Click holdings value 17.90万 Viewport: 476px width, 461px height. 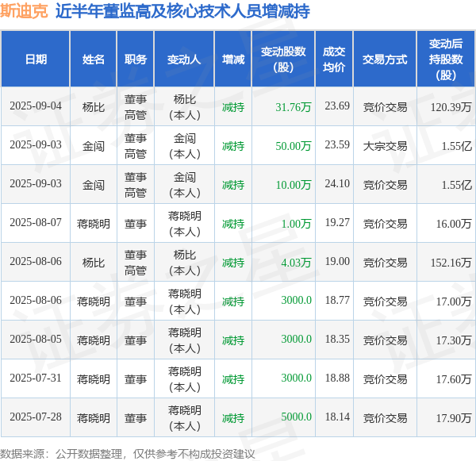[454, 418]
